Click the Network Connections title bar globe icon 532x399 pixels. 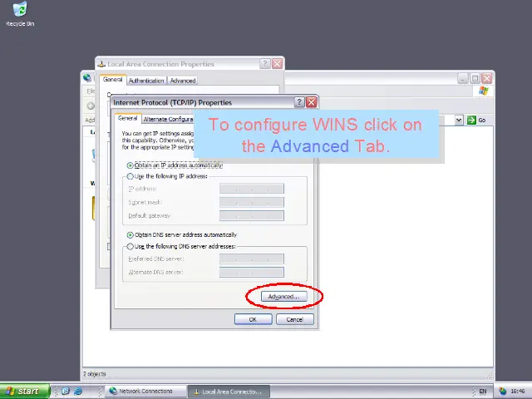(87, 78)
